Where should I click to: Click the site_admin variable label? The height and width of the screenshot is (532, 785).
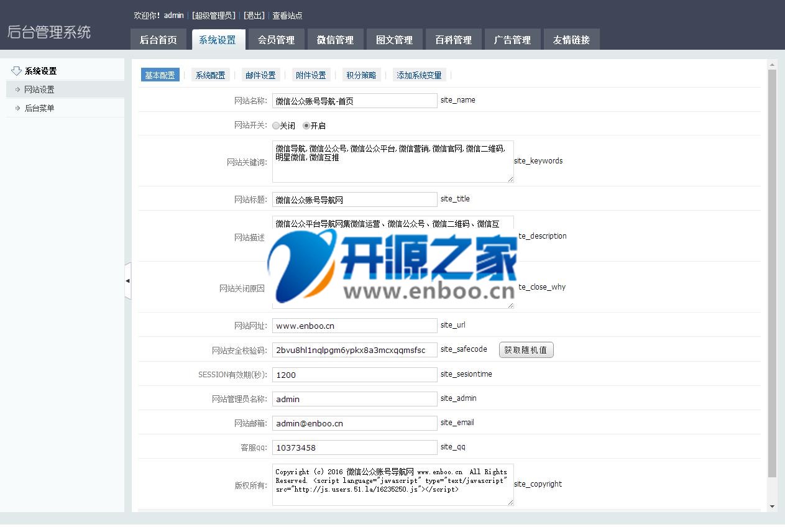(459, 398)
